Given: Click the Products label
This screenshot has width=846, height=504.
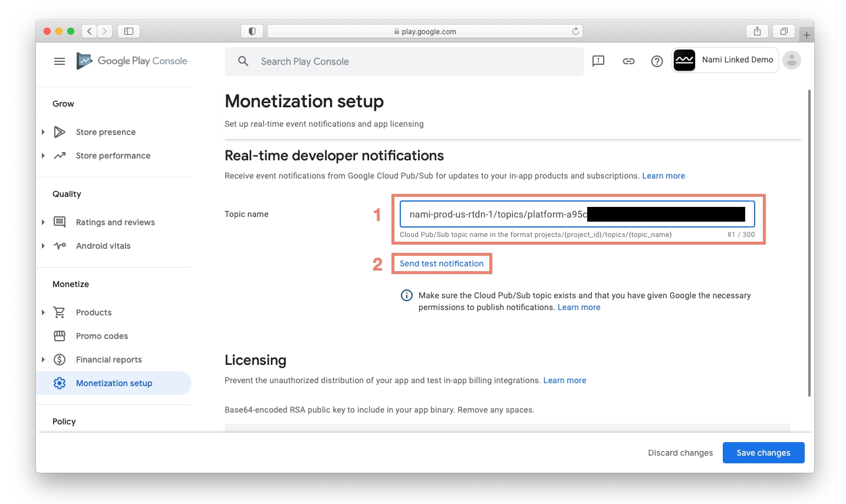Looking at the screenshot, I should click(94, 312).
